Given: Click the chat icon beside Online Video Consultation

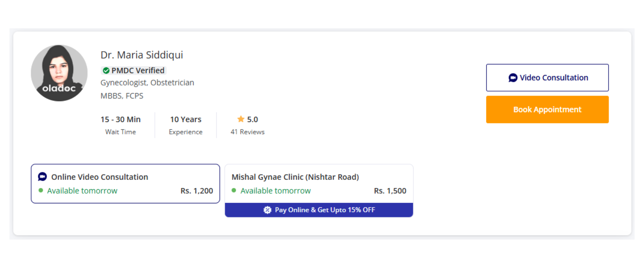Looking at the screenshot, I should pos(43,177).
